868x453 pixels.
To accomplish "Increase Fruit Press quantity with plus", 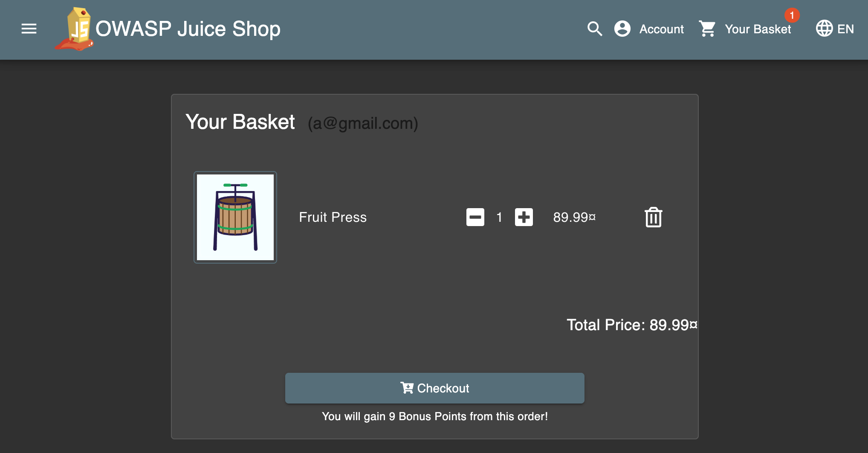I will [524, 217].
